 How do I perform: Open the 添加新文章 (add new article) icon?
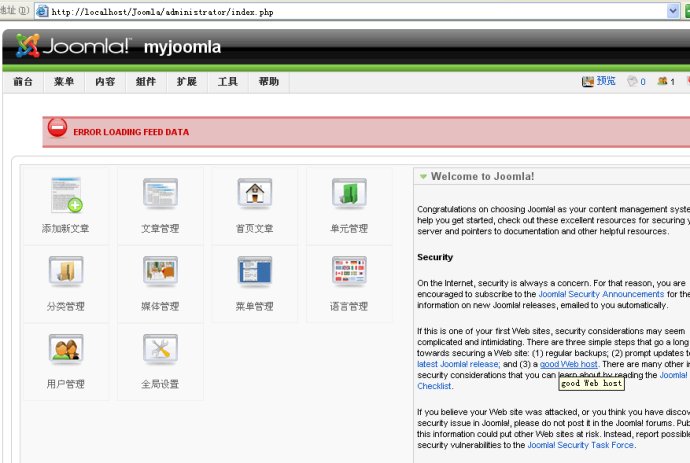[x=66, y=195]
